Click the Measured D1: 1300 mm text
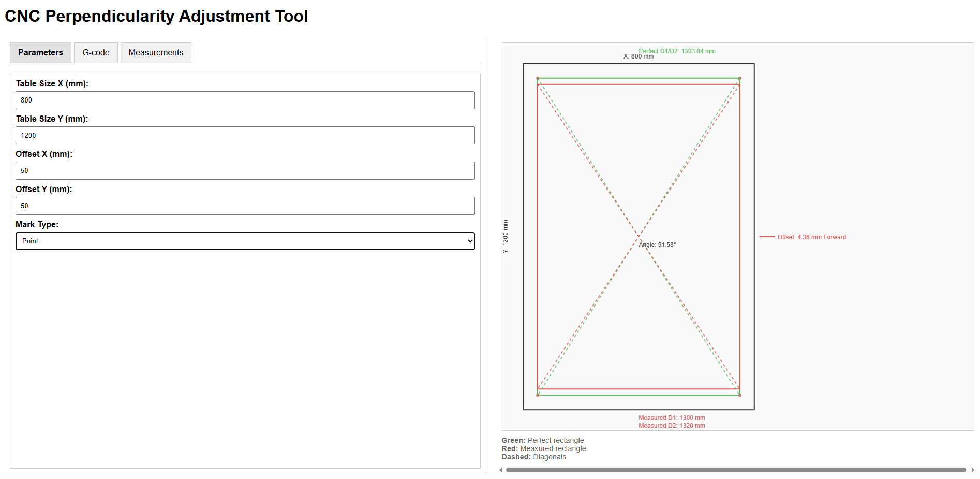This screenshot has height=479, width=980. pyautogui.click(x=672, y=418)
